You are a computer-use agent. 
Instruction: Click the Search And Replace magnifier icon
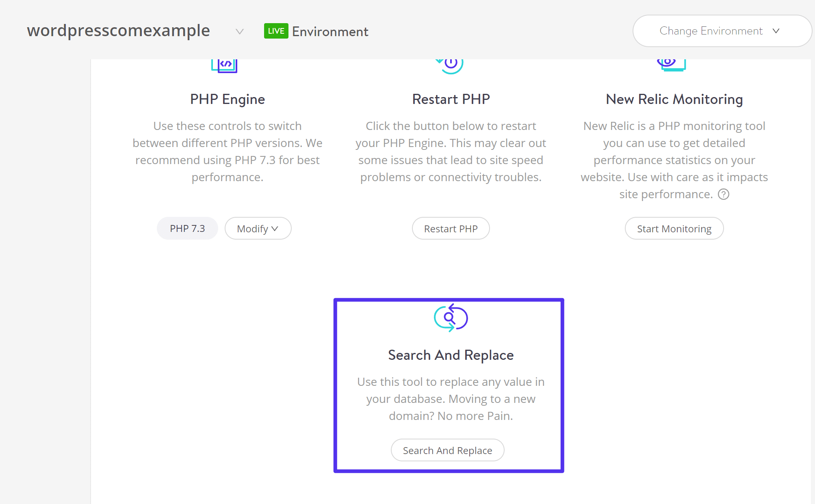point(451,318)
